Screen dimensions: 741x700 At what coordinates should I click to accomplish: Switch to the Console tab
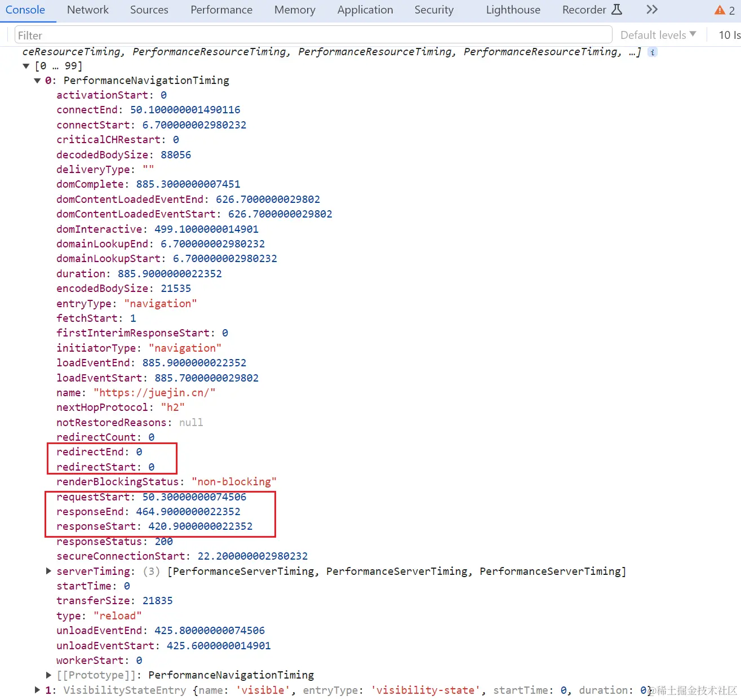(25, 10)
